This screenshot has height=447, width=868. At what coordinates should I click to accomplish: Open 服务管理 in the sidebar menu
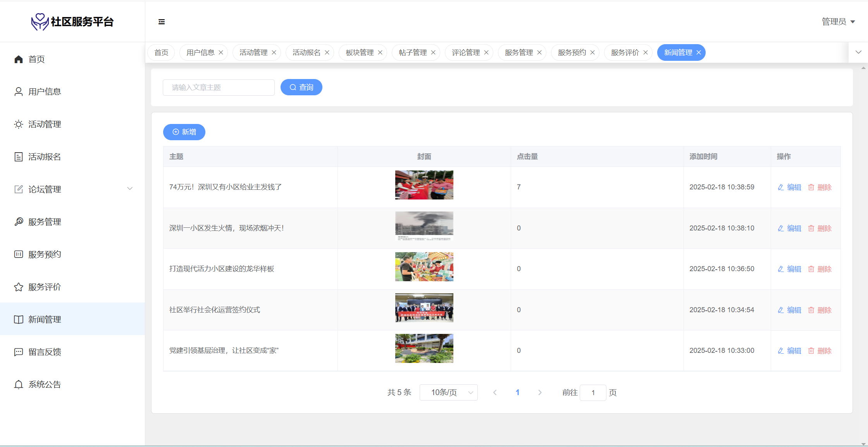tap(45, 222)
